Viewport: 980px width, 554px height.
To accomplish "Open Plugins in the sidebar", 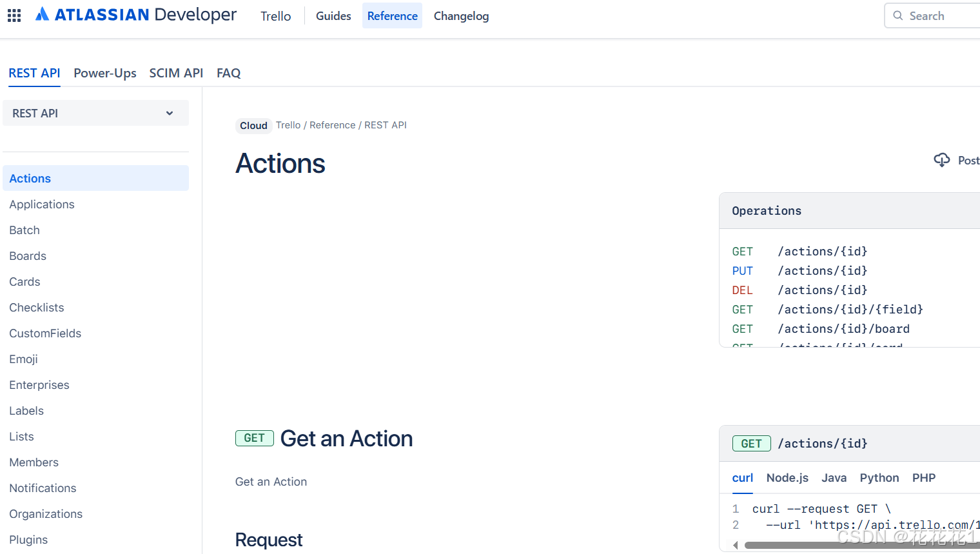I will tap(28, 540).
